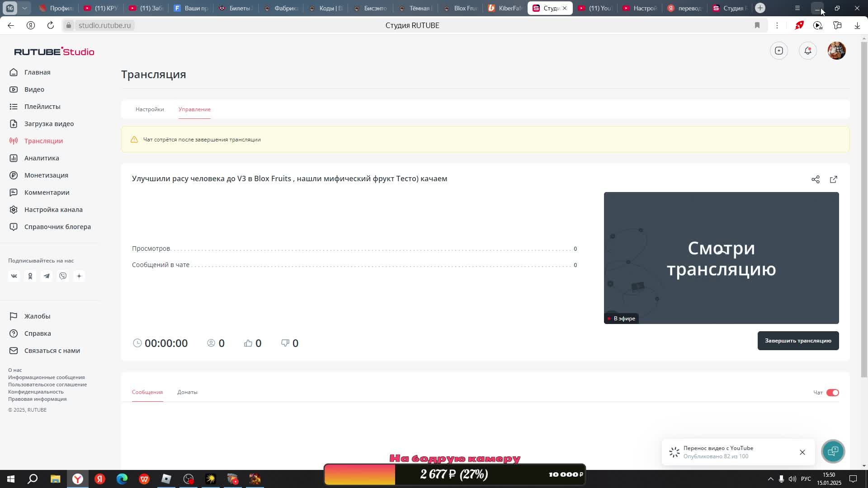Viewport: 868px width, 488px height.
Task: Open the share stream icon
Action: click(x=816, y=179)
